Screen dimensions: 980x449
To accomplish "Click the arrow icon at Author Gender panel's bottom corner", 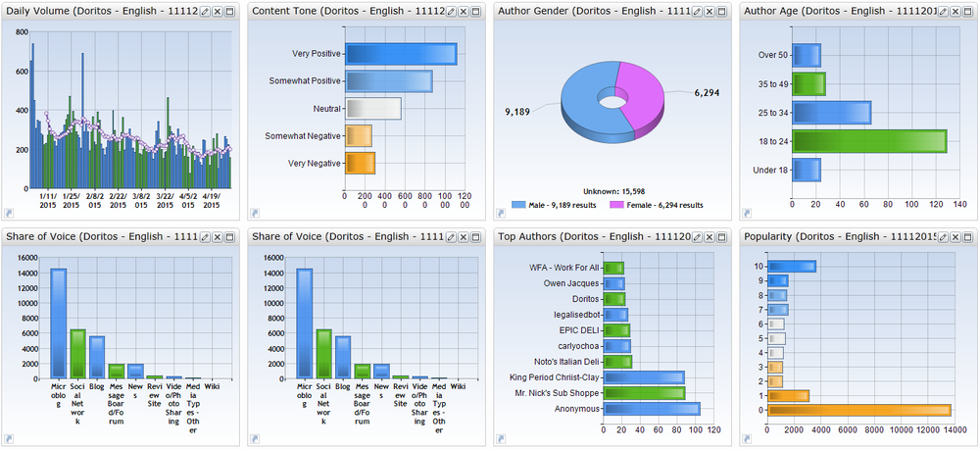I will 501,214.
